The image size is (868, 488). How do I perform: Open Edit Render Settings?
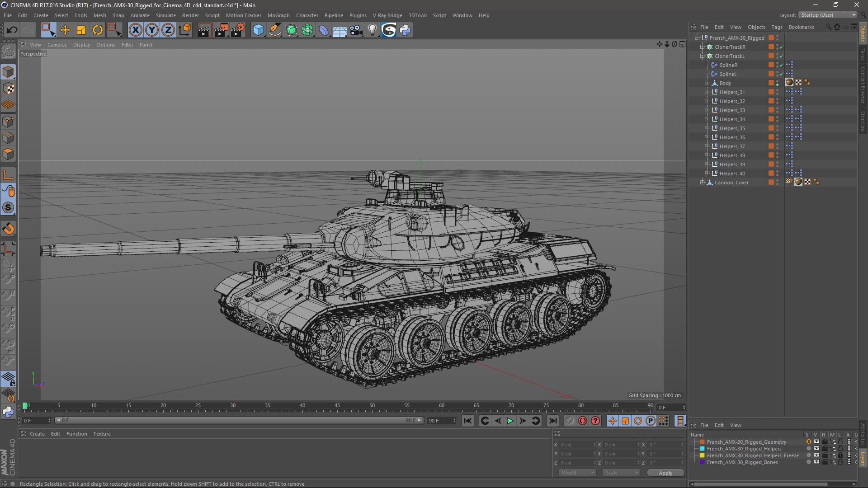238,30
